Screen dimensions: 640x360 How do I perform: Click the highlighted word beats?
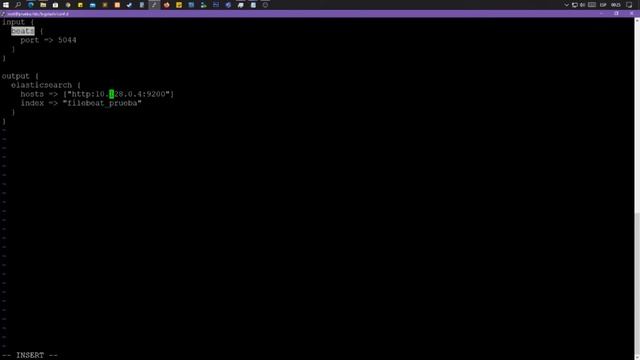pyautogui.click(x=23, y=31)
